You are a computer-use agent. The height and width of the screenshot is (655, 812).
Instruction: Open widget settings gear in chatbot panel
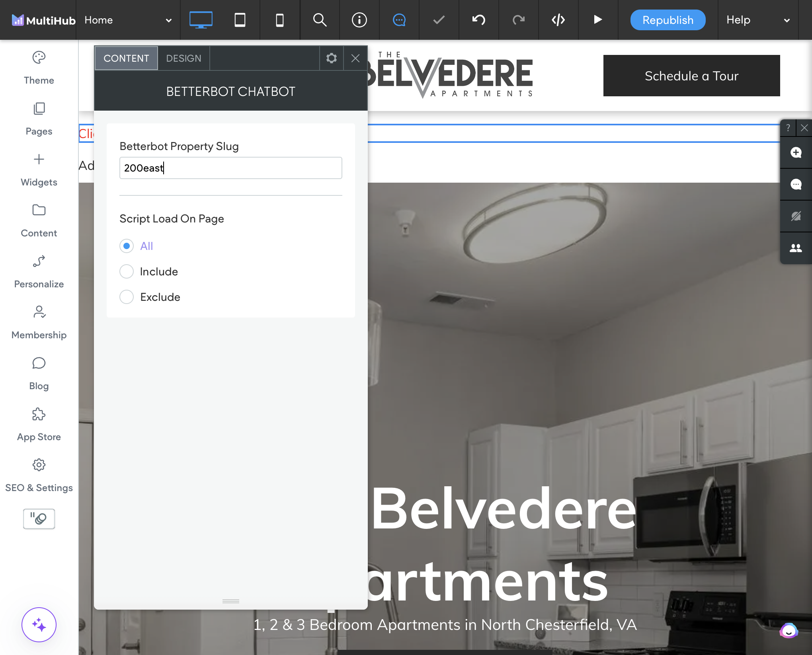click(x=332, y=58)
